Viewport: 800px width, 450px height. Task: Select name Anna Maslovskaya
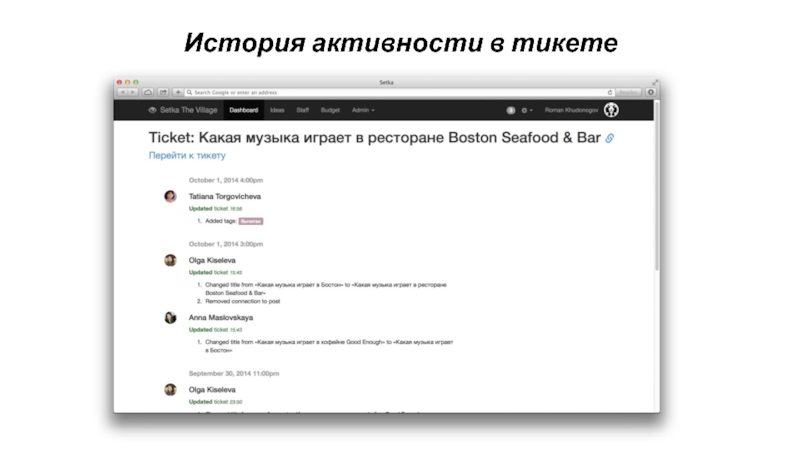221,317
